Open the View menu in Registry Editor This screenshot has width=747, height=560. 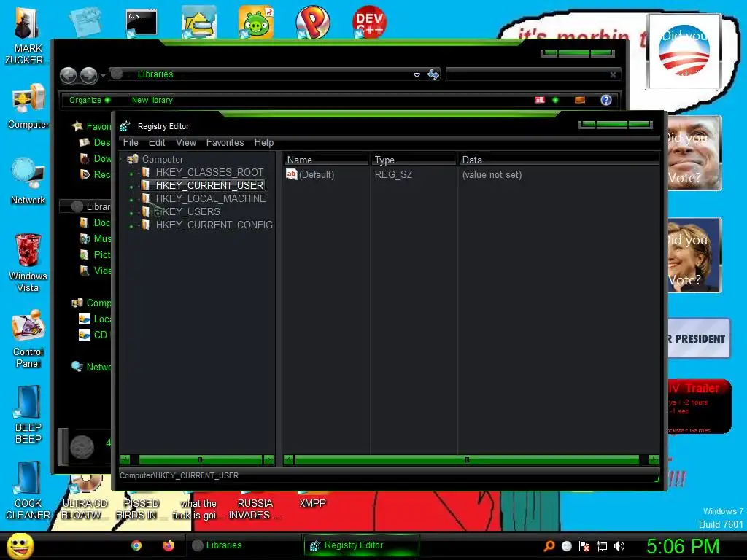pos(186,142)
